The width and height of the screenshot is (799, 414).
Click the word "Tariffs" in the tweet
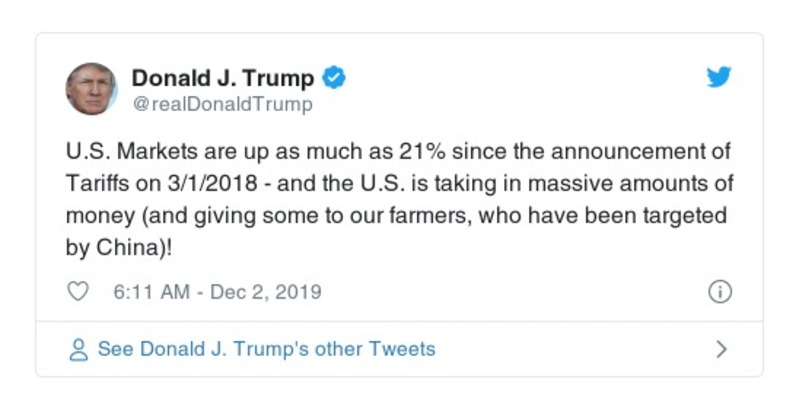tap(96, 184)
